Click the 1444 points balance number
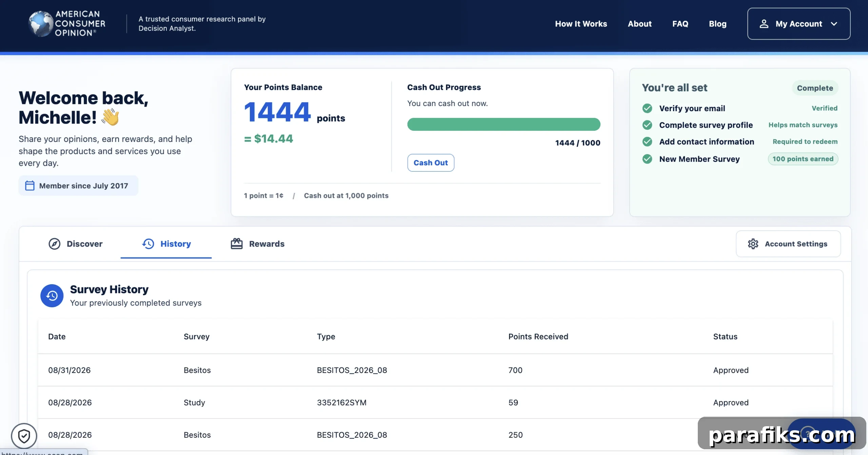The width and height of the screenshot is (868, 455). point(277,112)
